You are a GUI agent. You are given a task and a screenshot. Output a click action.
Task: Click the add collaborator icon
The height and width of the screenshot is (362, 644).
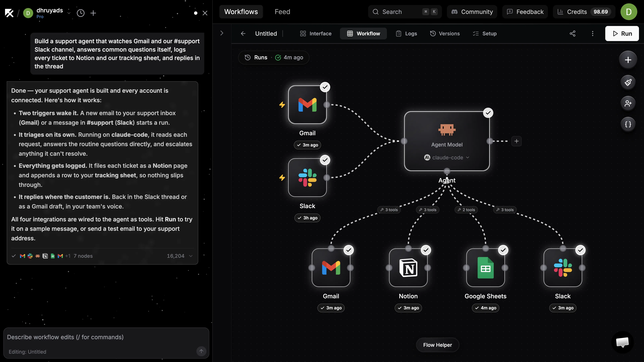pos(628,103)
